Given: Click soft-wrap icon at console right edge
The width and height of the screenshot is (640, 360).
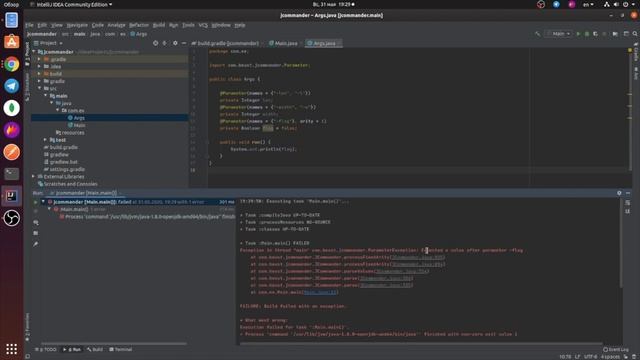Looking at the screenshot, I should coord(628,202).
